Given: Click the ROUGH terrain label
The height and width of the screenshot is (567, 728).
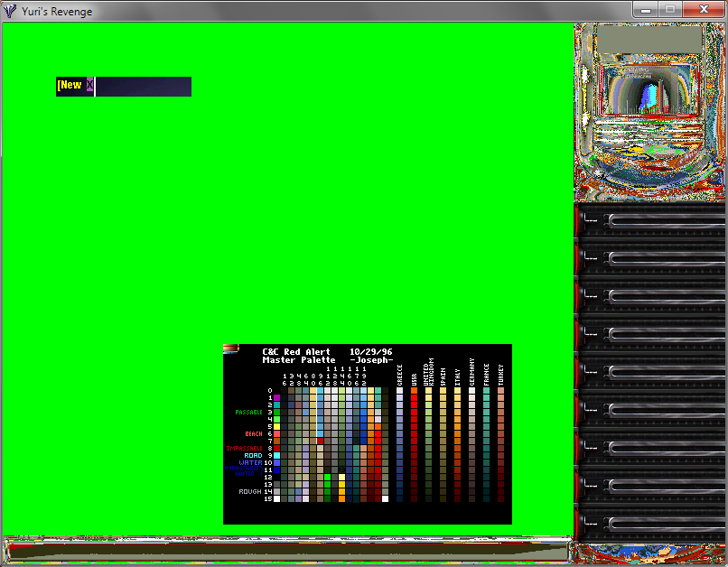Looking at the screenshot, I should pyautogui.click(x=251, y=491).
